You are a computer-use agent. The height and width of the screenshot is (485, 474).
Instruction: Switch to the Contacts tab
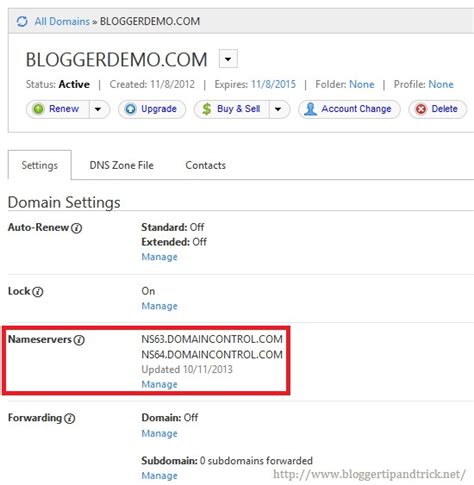coord(205,165)
